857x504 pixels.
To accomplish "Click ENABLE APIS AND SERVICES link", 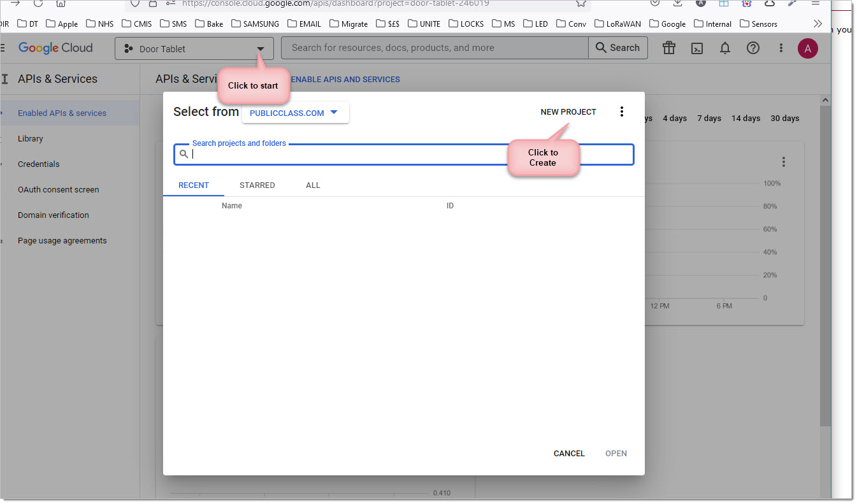I will [345, 80].
